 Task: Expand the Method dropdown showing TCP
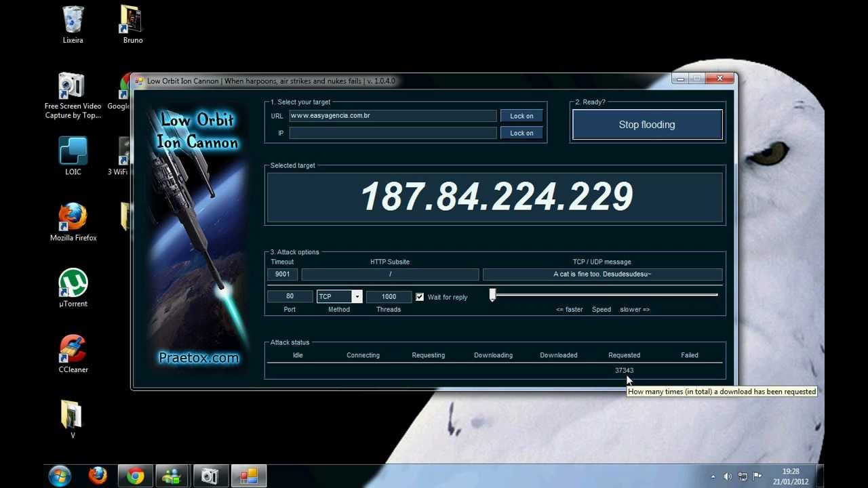click(x=357, y=296)
